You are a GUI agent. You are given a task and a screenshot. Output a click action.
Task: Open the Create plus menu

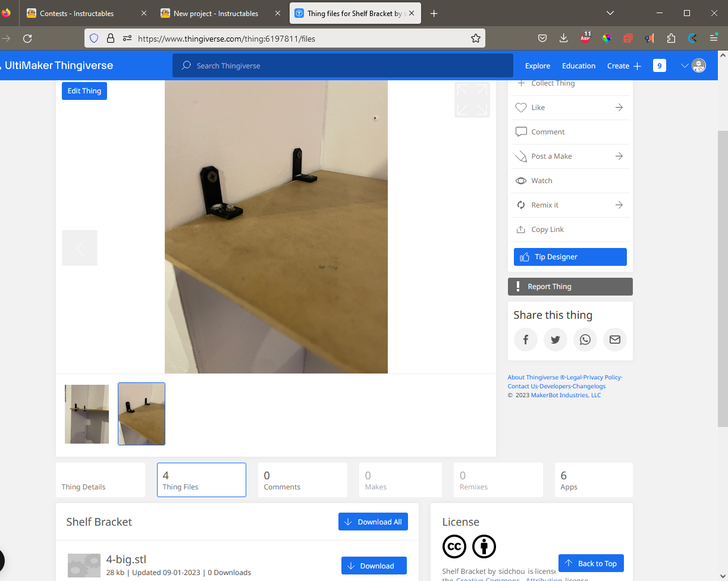pyautogui.click(x=624, y=66)
